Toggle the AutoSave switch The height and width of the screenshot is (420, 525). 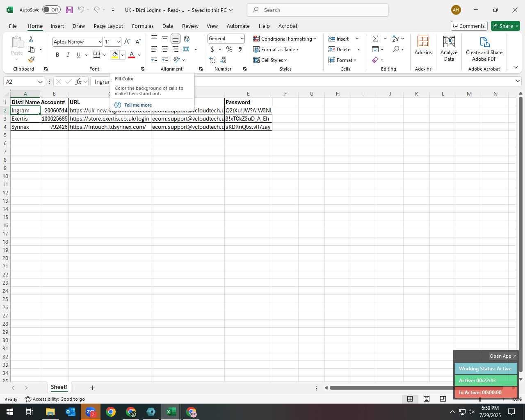(x=51, y=10)
